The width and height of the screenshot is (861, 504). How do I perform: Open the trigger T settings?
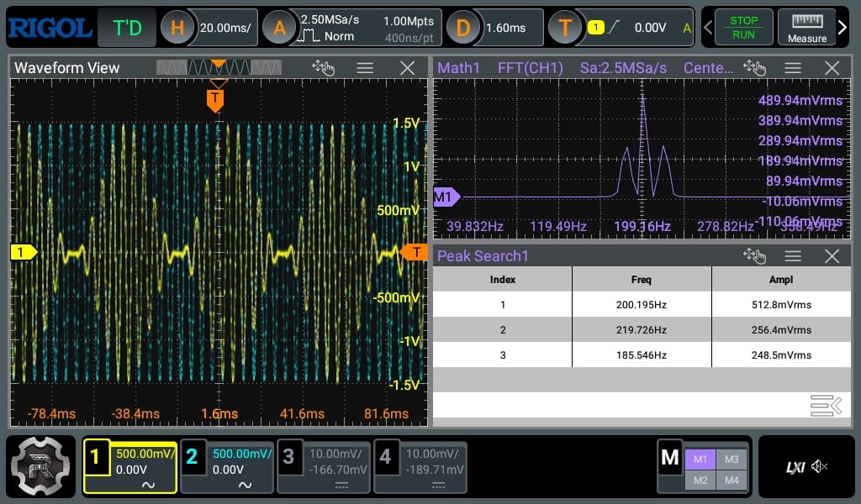(x=565, y=28)
